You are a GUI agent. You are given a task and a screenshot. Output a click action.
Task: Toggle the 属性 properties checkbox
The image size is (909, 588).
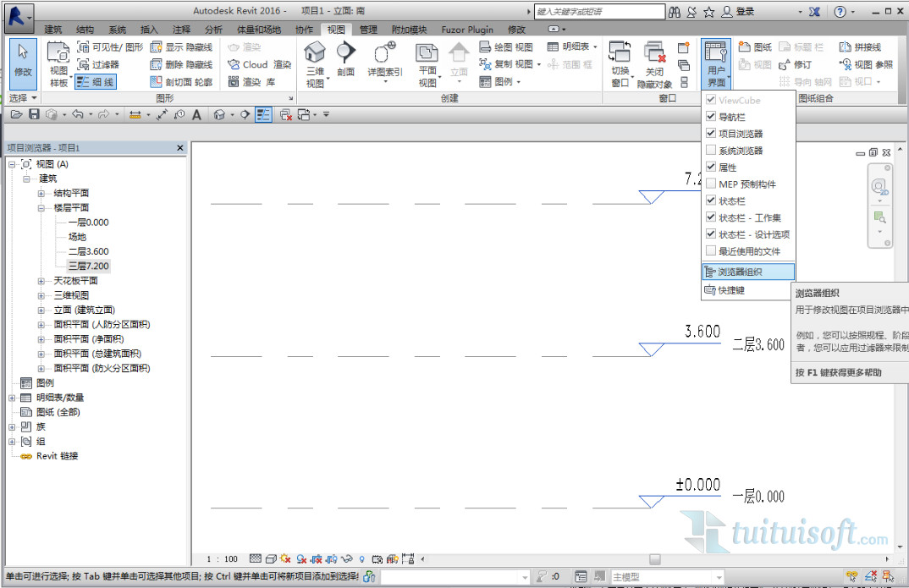[x=711, y=168]
